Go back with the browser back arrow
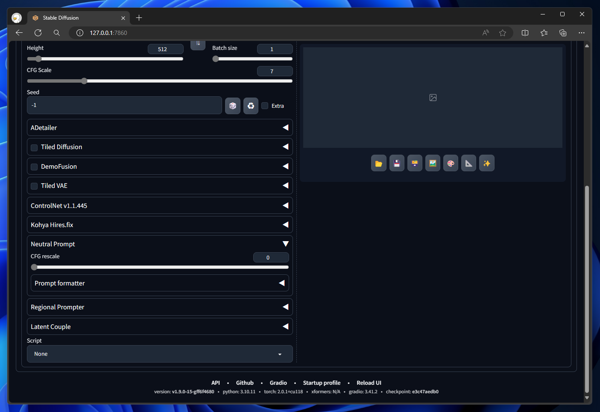Screen dimensions: 600x412 [19, 33]
